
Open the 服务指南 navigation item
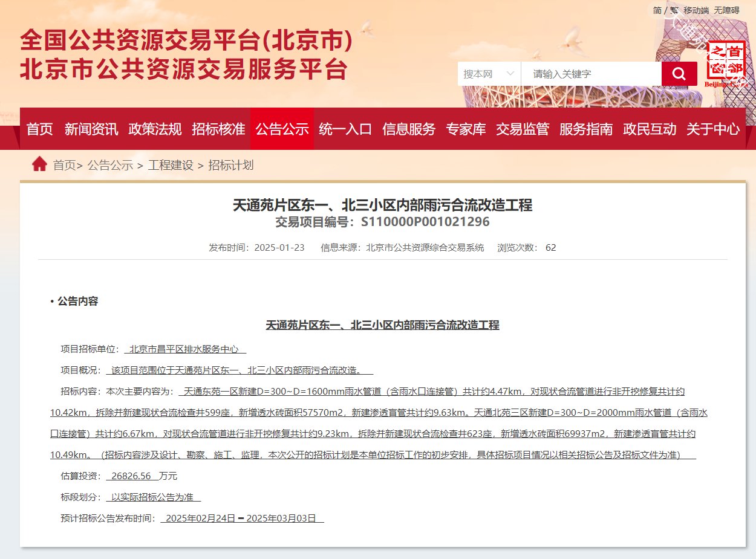click(x=586, y=129)
